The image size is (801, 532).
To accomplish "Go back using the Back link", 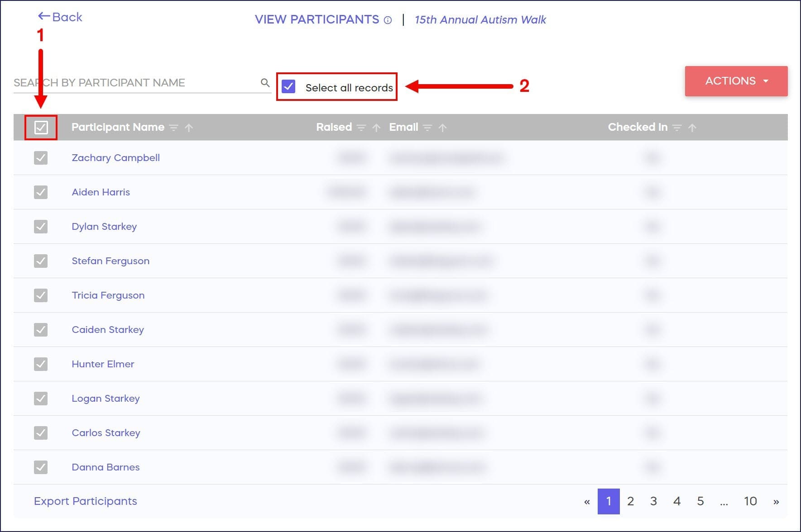I will click(x=60, y=17).
